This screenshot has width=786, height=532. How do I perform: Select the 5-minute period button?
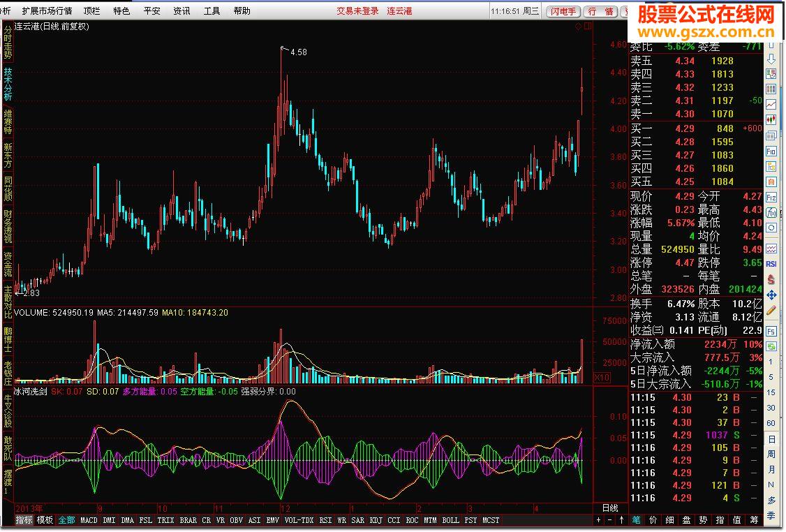[771, 377]
